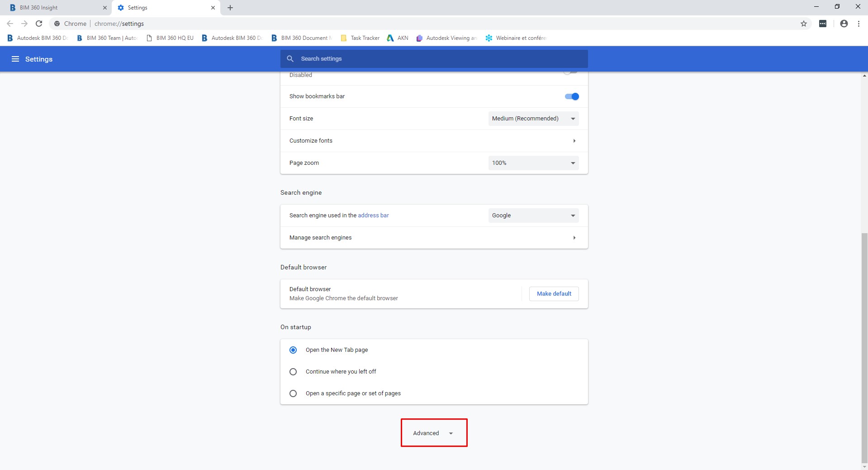Expand the Advanced settings section
Viewport: 868px width, 470px height.
pos(433,432)
